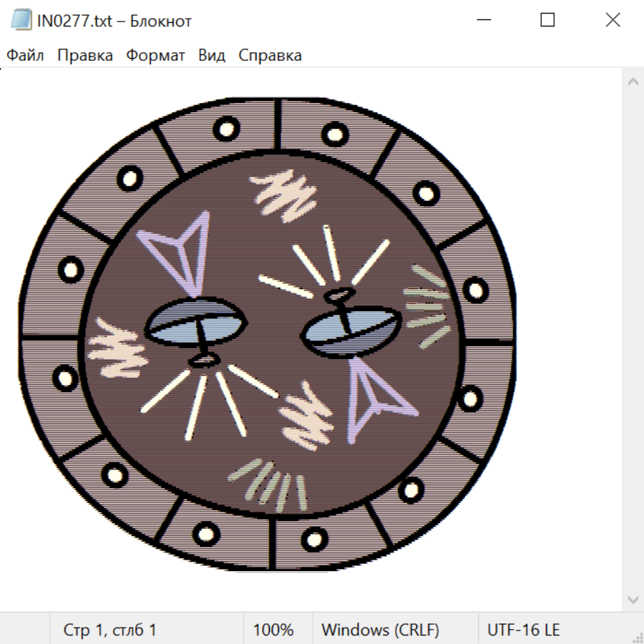The height and width of the screenshot is (644, 644).
Task: Open the Формат menu
Action: coord(155,56)
